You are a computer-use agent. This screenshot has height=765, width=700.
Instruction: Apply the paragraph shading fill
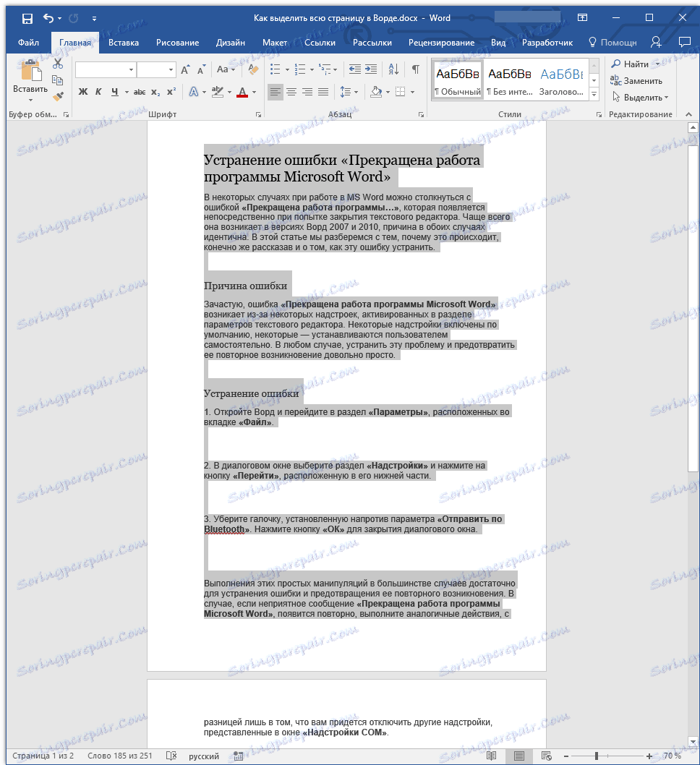(376, 92)
